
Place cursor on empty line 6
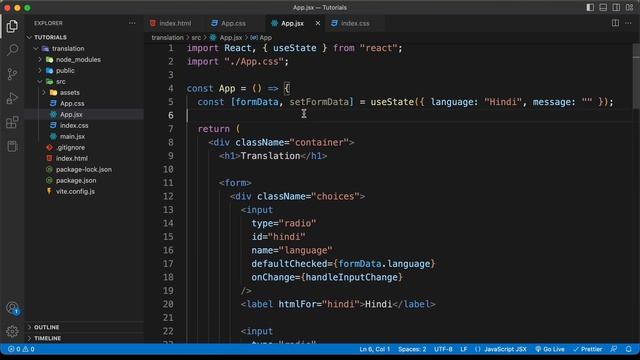408,116
